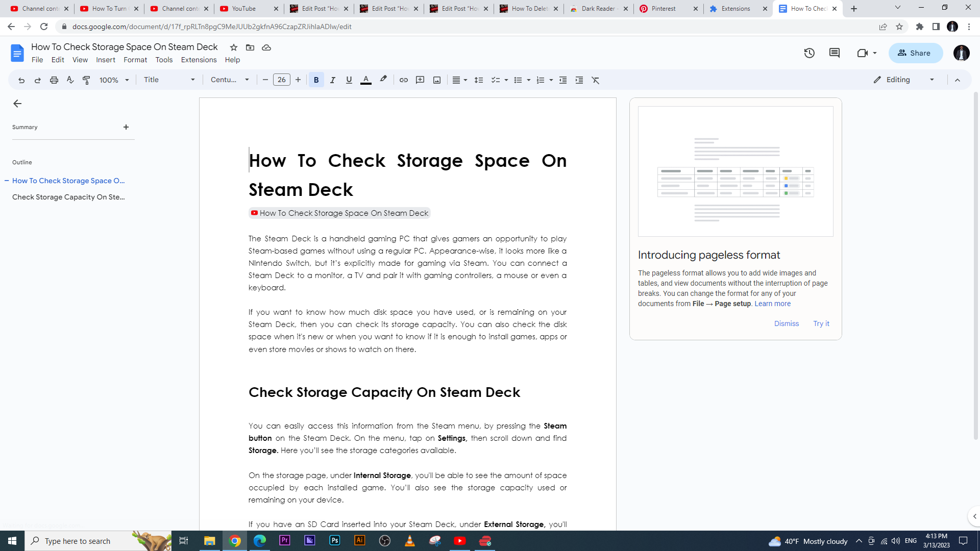
Task: Insert an image using toolbar icon
Action: (x=437, y=80)
